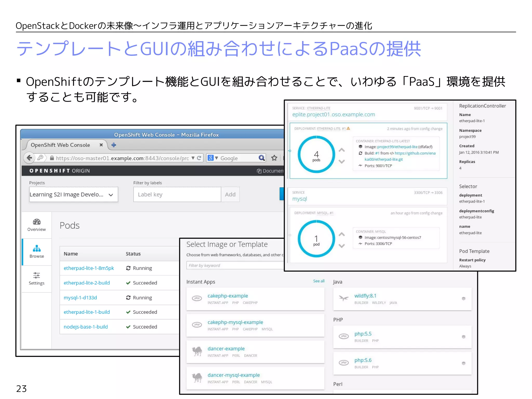The width and height of the screenshot is (532, 399).
Task: Open the Browse sidebar item
Action: click(37, 252)
